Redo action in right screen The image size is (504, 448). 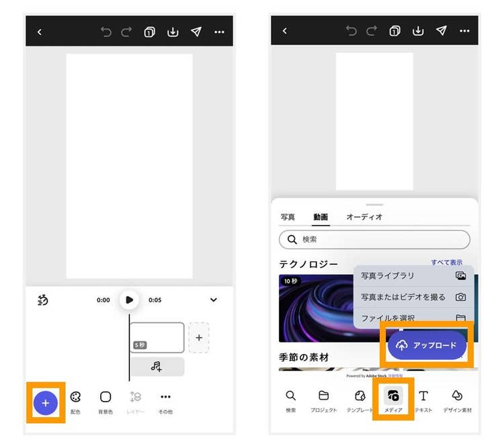click(x=372, y=31)
